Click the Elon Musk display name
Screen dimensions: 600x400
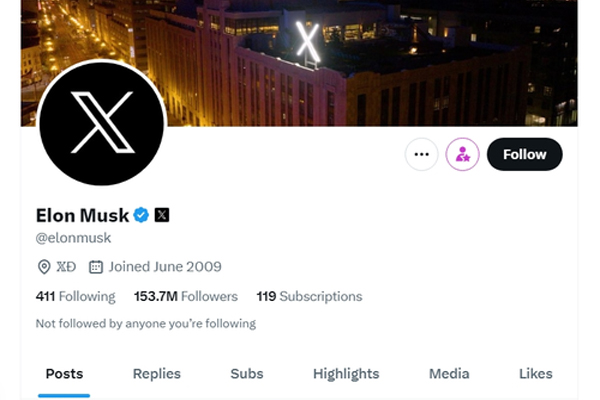pos(82,214)
